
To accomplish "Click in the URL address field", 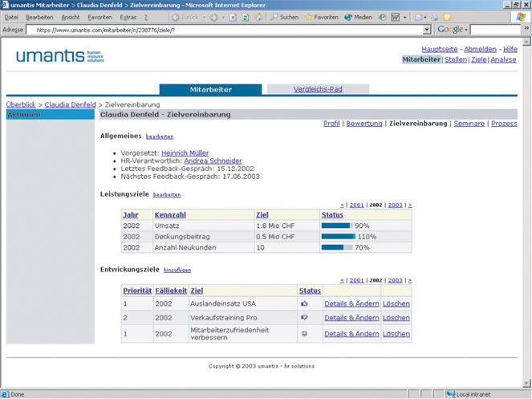I will coord(225,30).
